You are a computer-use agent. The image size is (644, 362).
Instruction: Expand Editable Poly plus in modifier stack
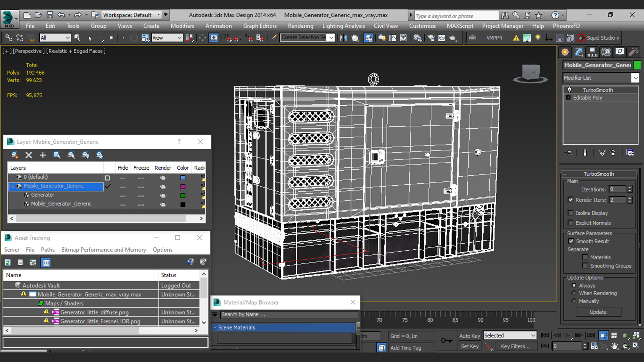pos(568,98)
